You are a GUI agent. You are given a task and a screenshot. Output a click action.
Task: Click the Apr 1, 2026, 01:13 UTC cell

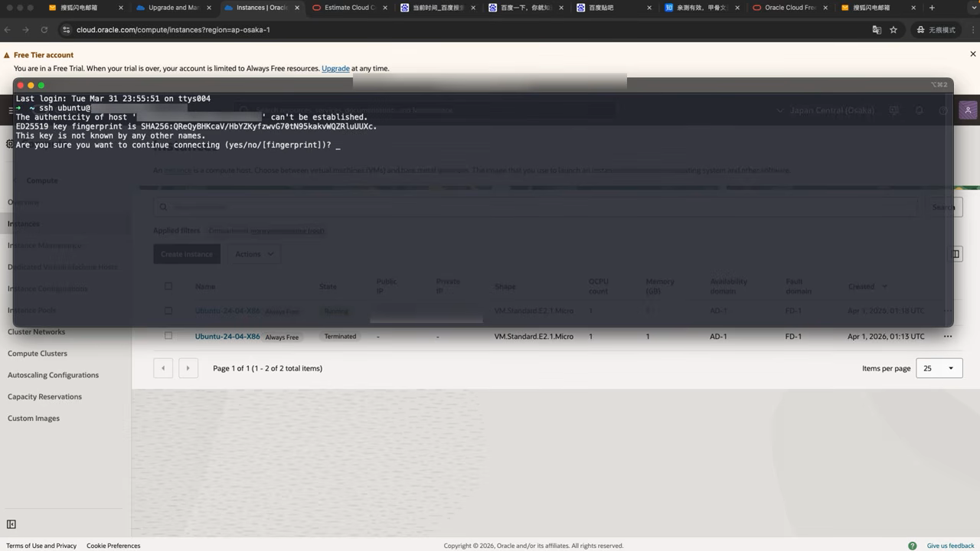pos(886,337)
